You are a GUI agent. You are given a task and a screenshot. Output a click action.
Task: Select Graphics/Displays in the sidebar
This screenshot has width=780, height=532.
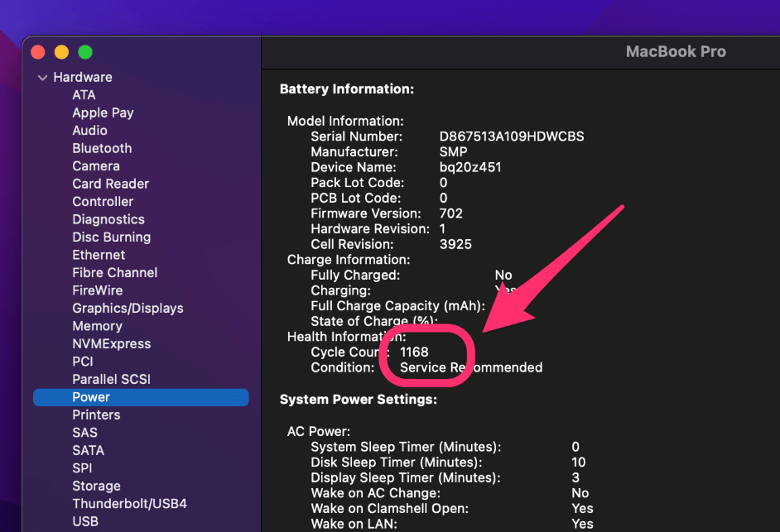[128, 308]
